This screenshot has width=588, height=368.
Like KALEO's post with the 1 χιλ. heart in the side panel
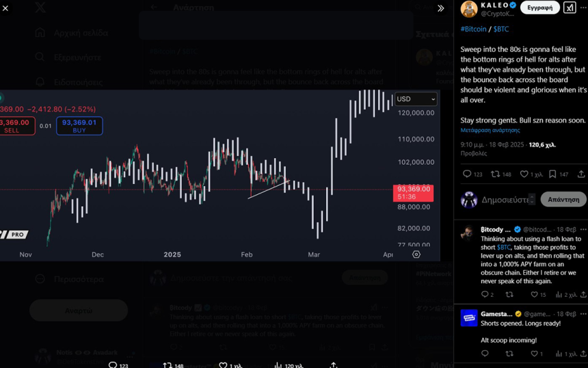[x=531, y=174]
